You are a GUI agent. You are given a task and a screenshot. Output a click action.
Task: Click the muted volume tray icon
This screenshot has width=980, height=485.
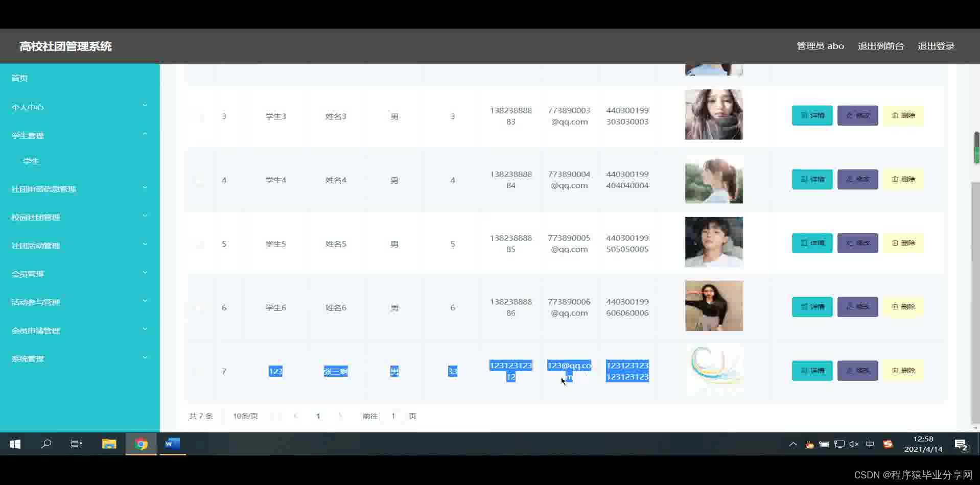coord(854,444)
